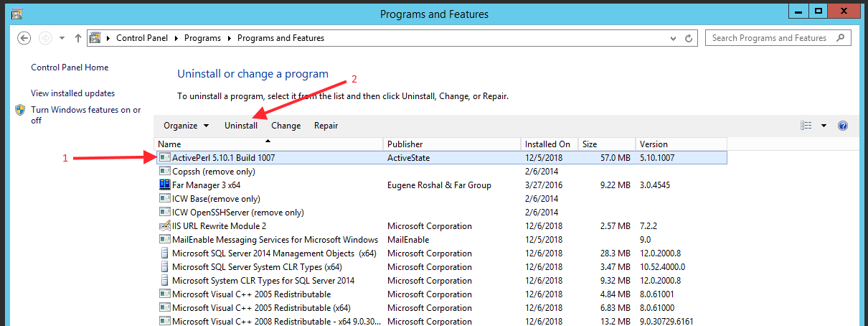Open the Help question mark icon
868x326 pixels.
[843, 126]
